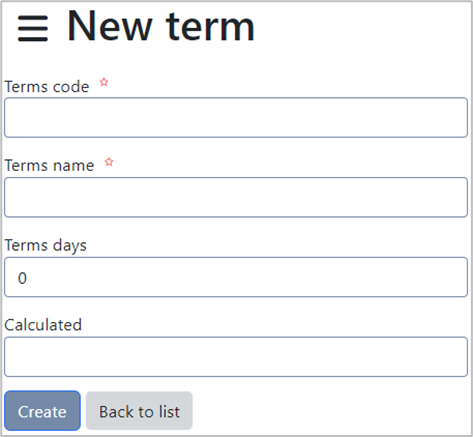This screenshot has width=473, height=437.
Task: Place cursor in the empty box under Calculated
Action: click(236, 357)
